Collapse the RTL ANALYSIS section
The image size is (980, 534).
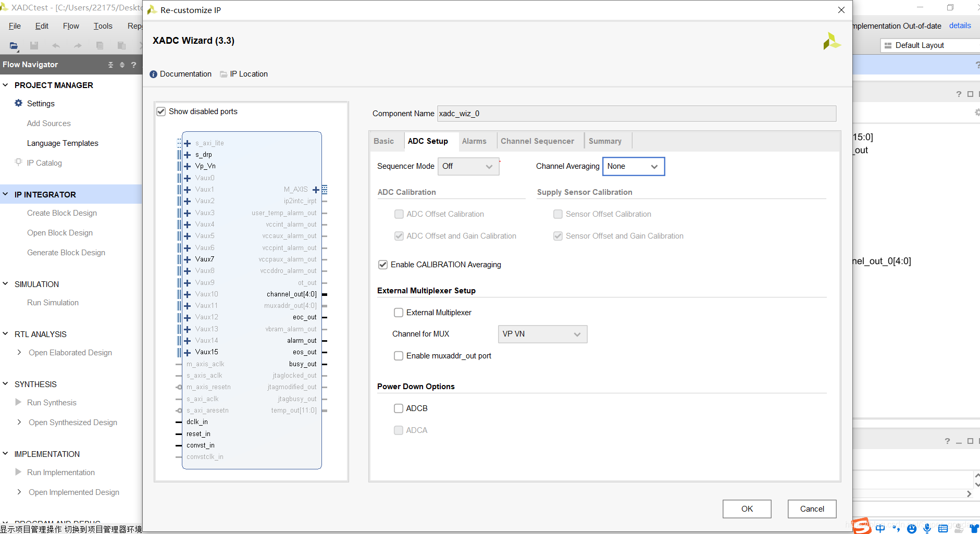point(5,334)
